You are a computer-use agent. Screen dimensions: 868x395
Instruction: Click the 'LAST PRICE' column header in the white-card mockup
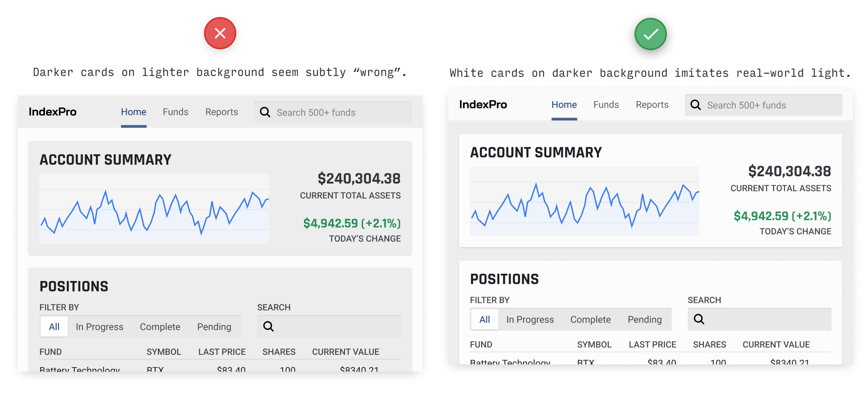click(652, 344)
